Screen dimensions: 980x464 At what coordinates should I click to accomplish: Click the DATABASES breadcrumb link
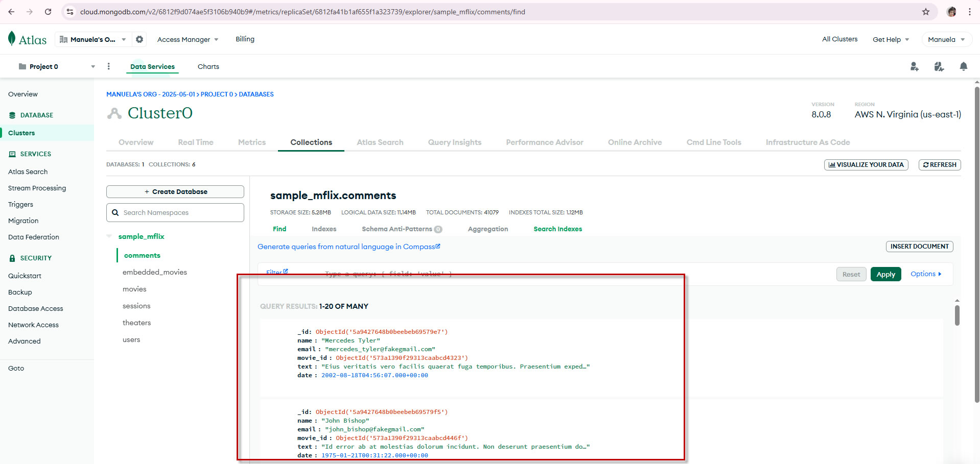click(x=256, y=94)
